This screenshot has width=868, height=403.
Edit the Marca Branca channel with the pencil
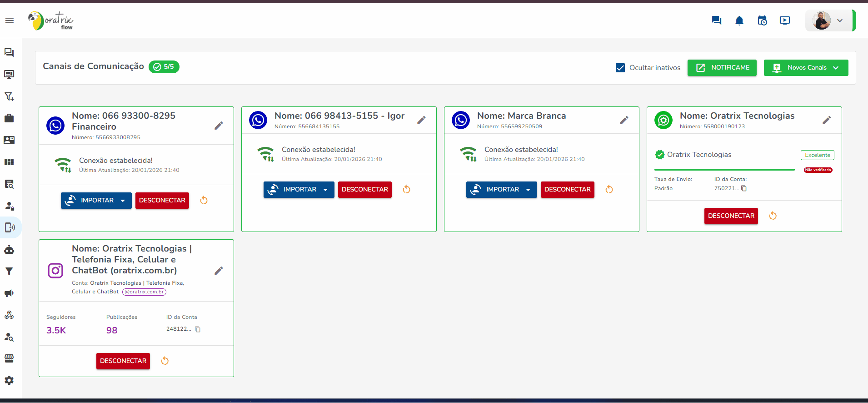pos(624,120)
